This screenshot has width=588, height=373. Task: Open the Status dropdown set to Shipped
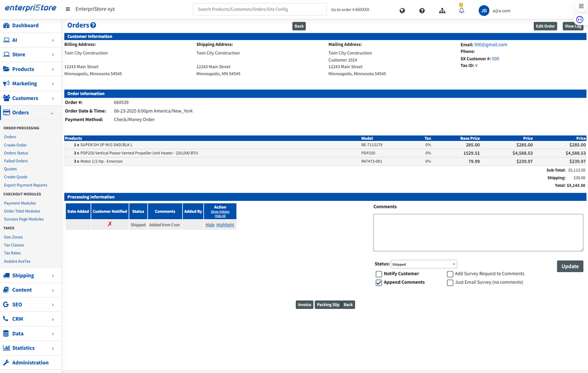423,264
